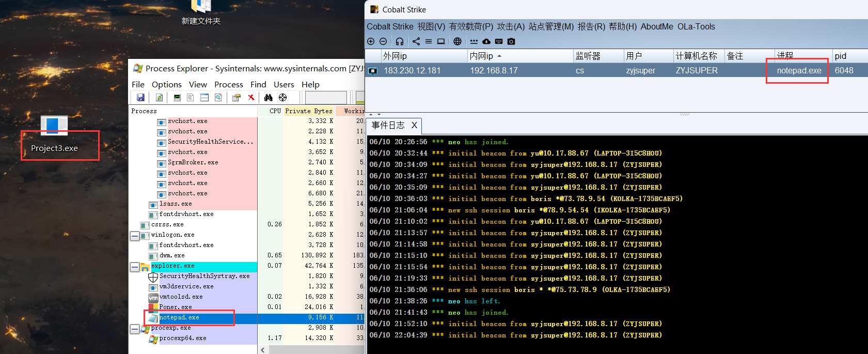The width and height of the screenshot is (868, 354).
Task: Select Project3.exe desktop icon
Action: (54, 135)
